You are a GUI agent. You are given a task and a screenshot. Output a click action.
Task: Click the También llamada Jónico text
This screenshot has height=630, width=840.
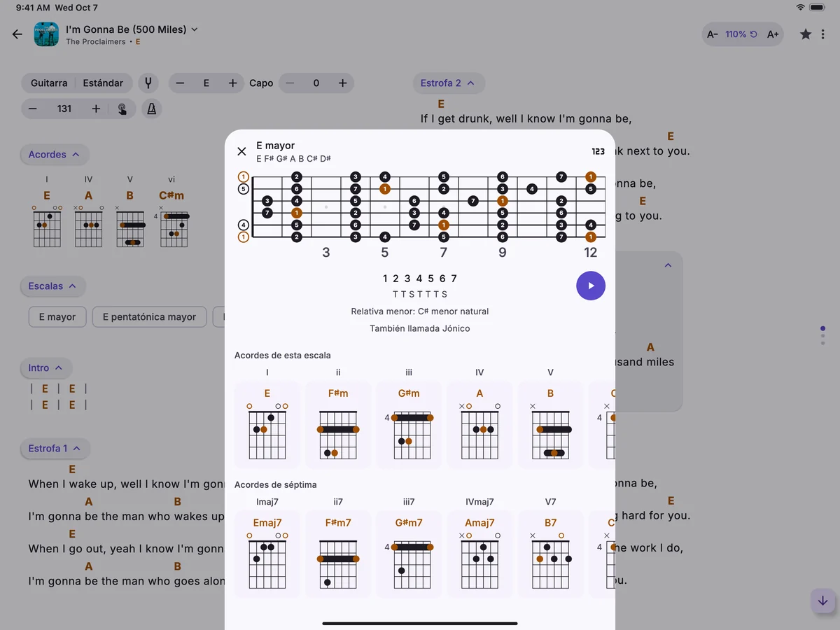[x=420, y=328]
